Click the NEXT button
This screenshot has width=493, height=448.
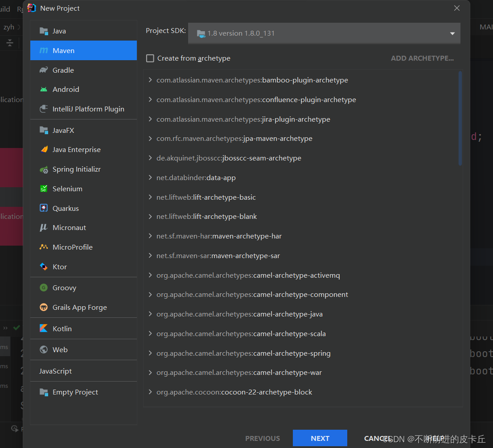[320, 438]
